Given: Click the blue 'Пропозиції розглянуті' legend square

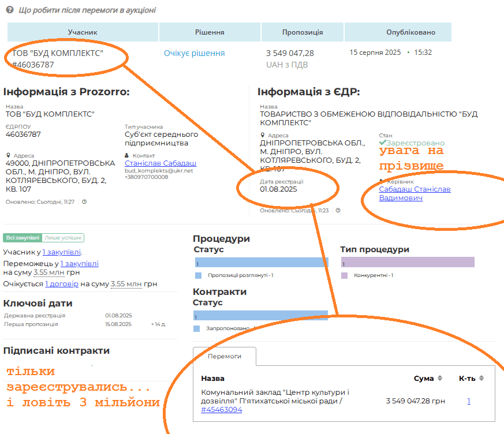Looking at the screenshot, I should coord(198,276).
